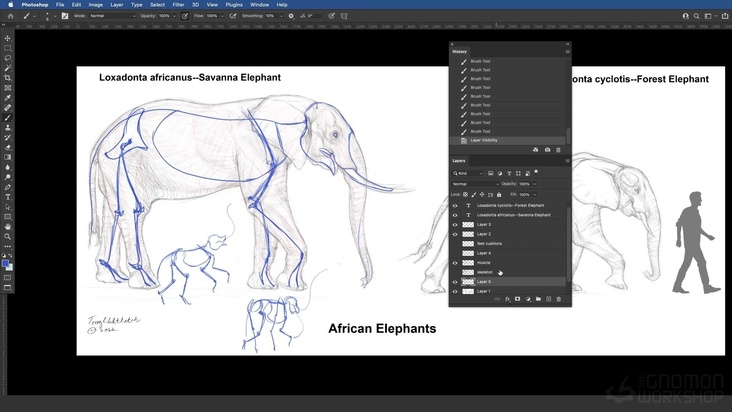732x412 pixels.
Task: Open layer Opacity dropdown in Layers panel
Action: (x=535, y=184)
